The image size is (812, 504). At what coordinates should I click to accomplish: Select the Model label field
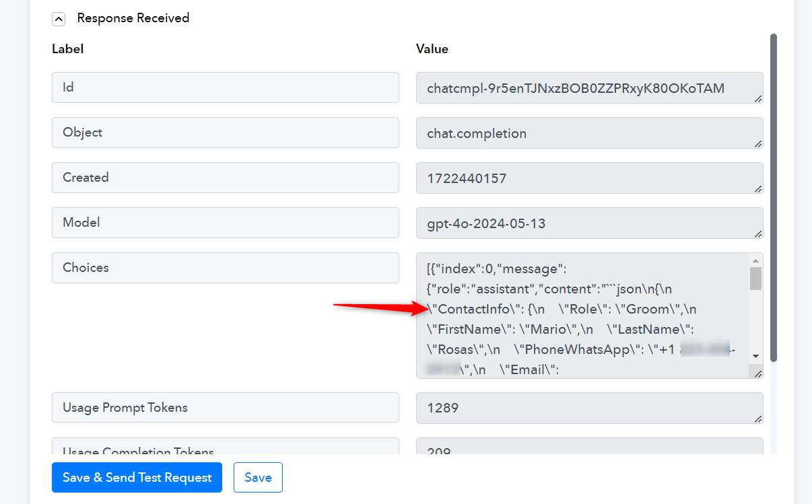click(x=226, y=223)
